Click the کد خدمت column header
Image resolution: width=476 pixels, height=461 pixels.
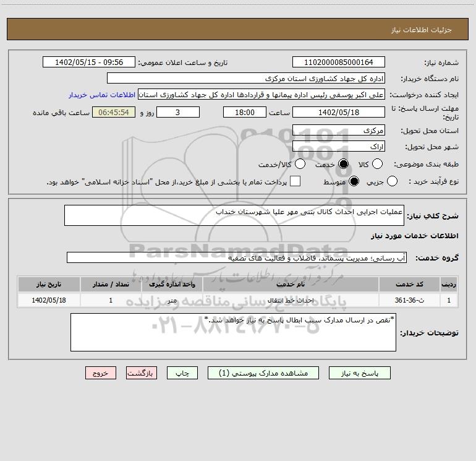coord(409,284)
